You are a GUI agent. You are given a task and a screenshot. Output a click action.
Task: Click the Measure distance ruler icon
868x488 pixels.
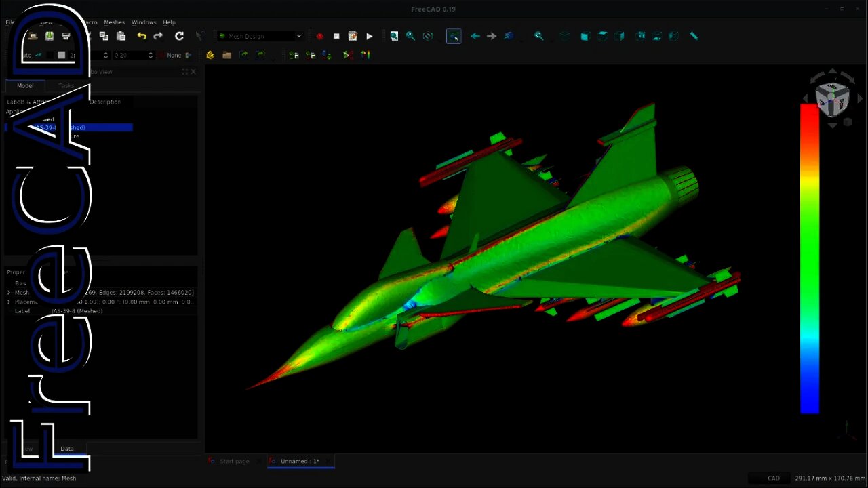coord(694,36)
